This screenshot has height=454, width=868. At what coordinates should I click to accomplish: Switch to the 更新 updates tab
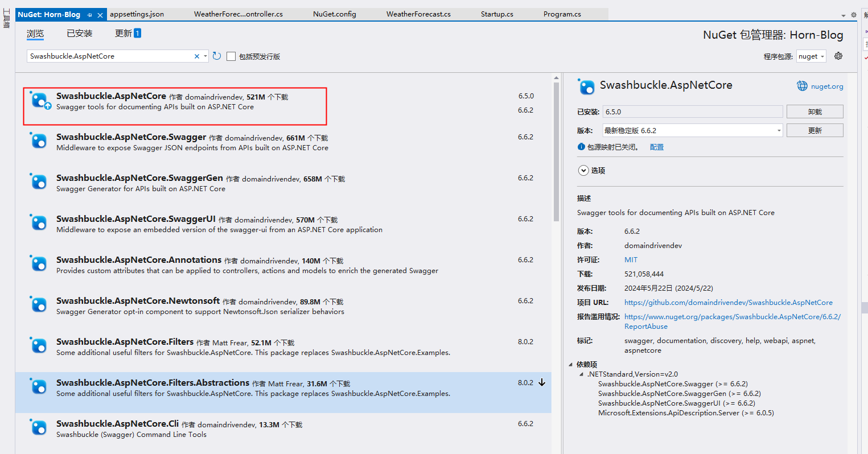127,34
